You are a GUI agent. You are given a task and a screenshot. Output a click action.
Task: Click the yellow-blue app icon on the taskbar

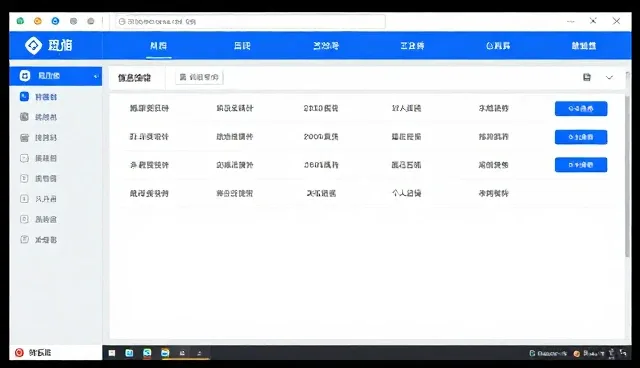click(165, 353)
